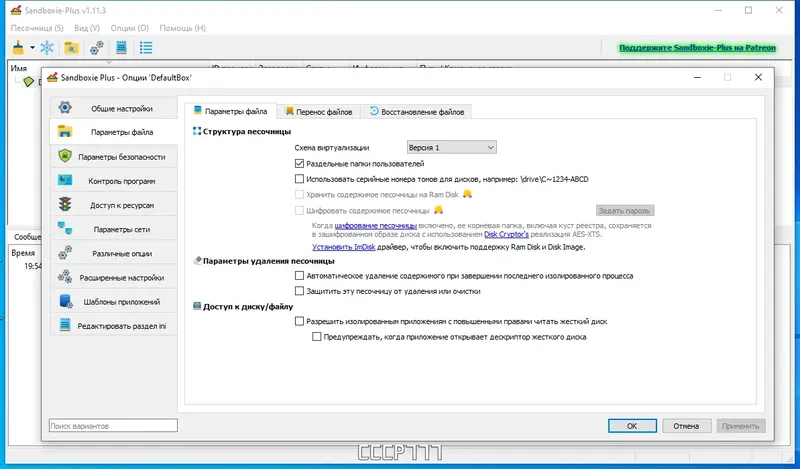Viewport: 800px width, 469px height.
Task: Open the Помощь (H) menu
Action: (x=183, y=28)
